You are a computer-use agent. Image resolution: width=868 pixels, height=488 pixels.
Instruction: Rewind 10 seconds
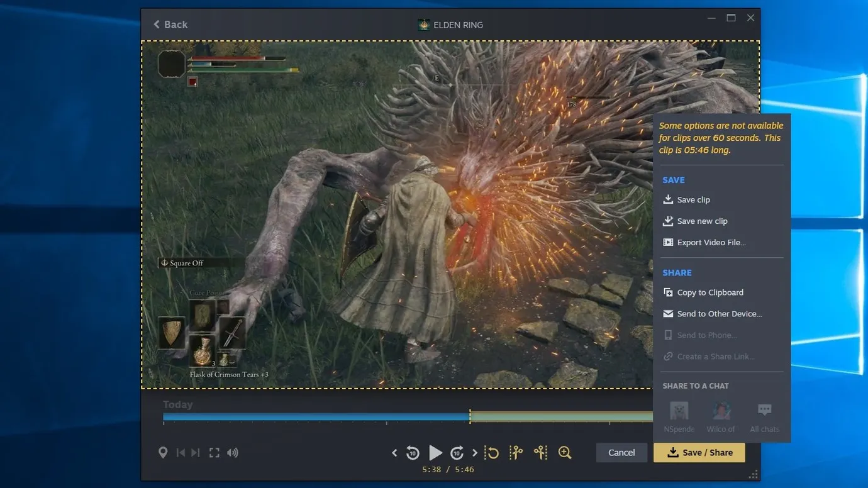(x=413, y=453)
